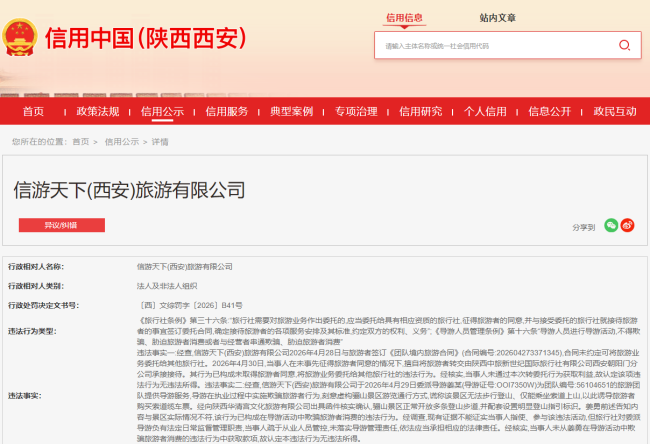This screenshot has width=650, height=444.
Task: Click 详情 in the breadcrumb
Action: [x=160, y=142]
